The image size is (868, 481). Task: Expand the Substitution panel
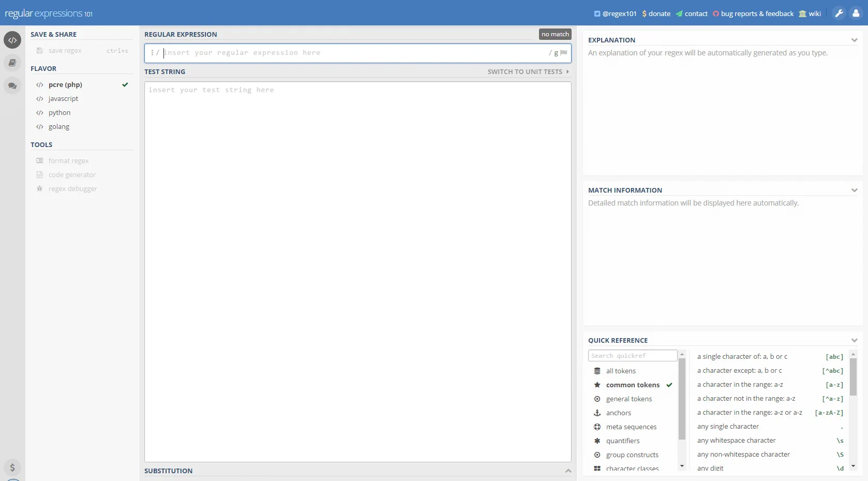click(567, 471)
